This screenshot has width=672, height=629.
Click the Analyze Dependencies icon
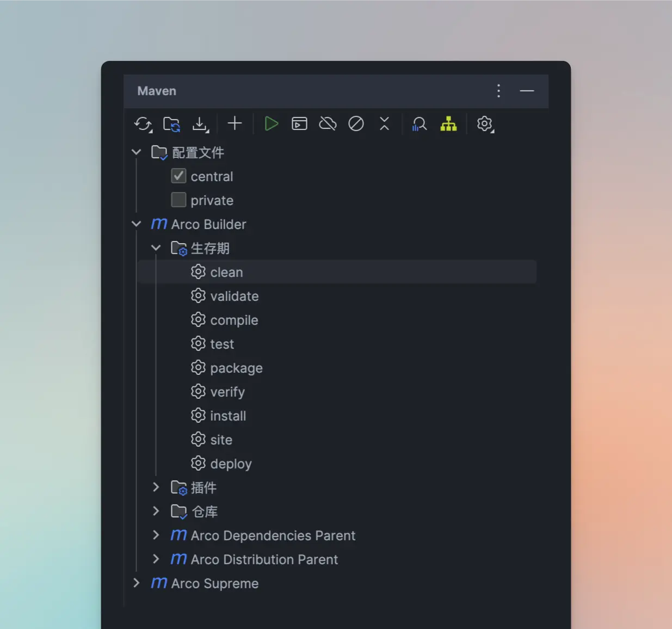[419, 124]
